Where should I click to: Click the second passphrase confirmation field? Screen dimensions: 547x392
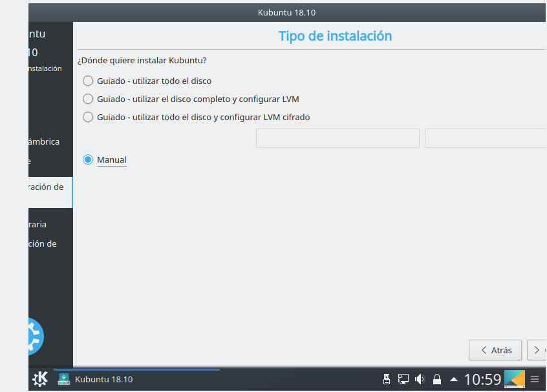click(x=486, y=138)
